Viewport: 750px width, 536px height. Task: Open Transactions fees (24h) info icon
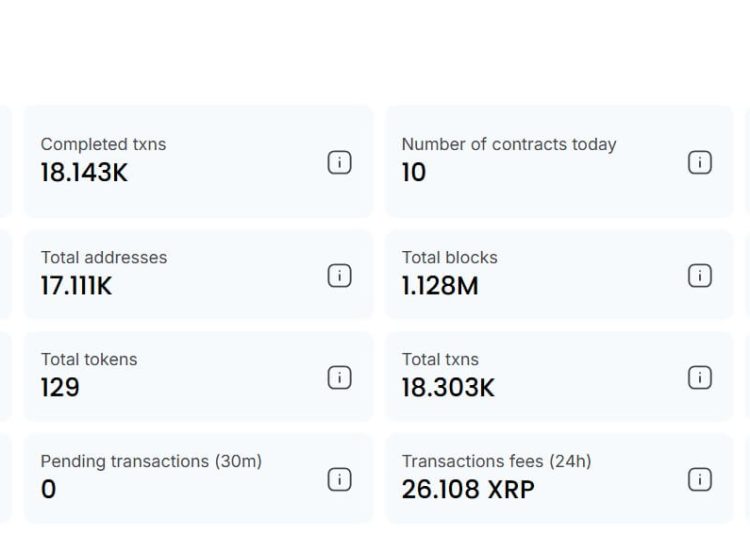(700, 480)
